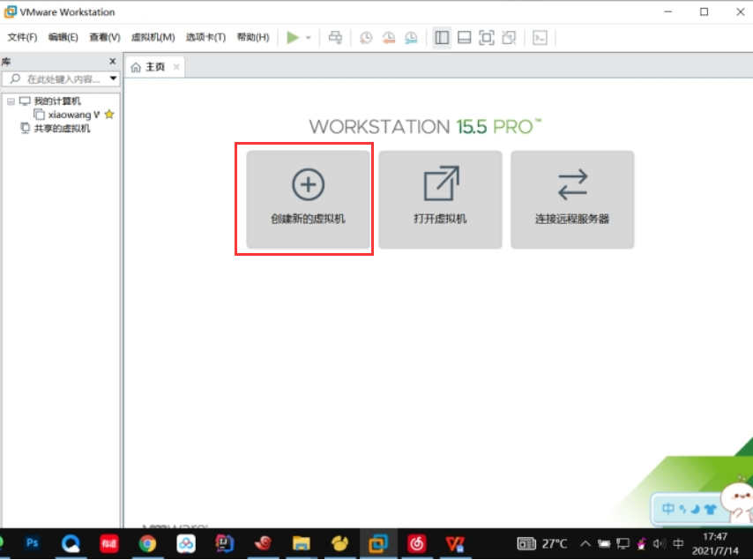Close the 主页 tab
Viewport: 753px width, 560px height.
176,67
